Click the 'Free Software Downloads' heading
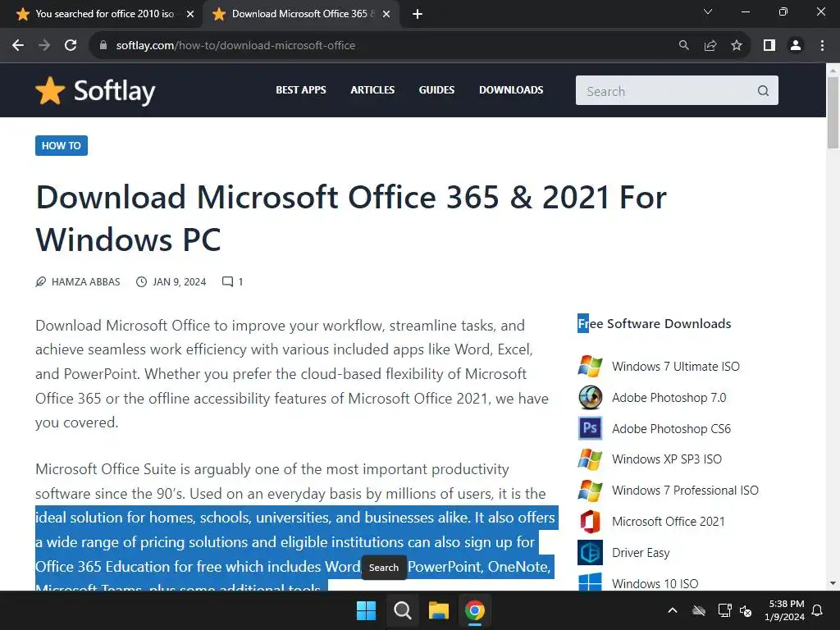The image size is (840, 630). 654,323
